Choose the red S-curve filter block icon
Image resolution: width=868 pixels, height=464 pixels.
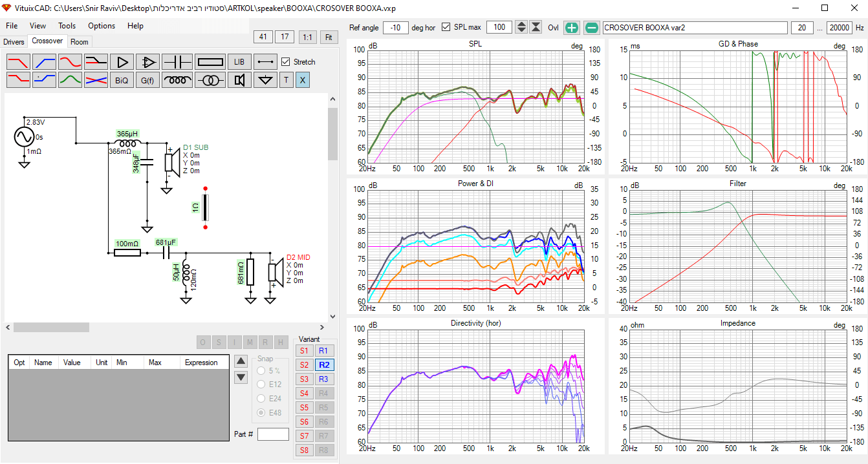pyautogui.click(x=70, y=62)
